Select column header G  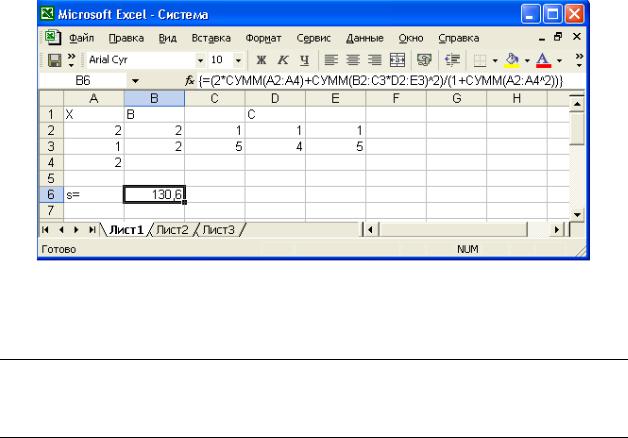coord(457,98)
